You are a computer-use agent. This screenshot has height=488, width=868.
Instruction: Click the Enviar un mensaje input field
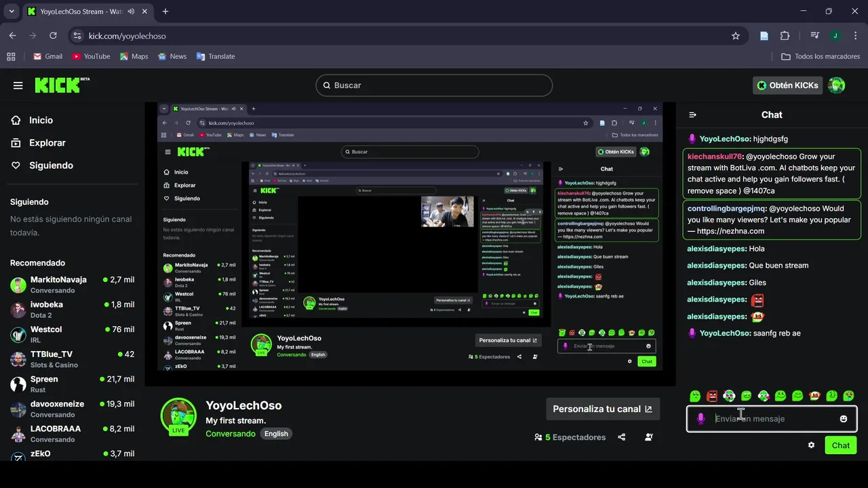point(772,419)
